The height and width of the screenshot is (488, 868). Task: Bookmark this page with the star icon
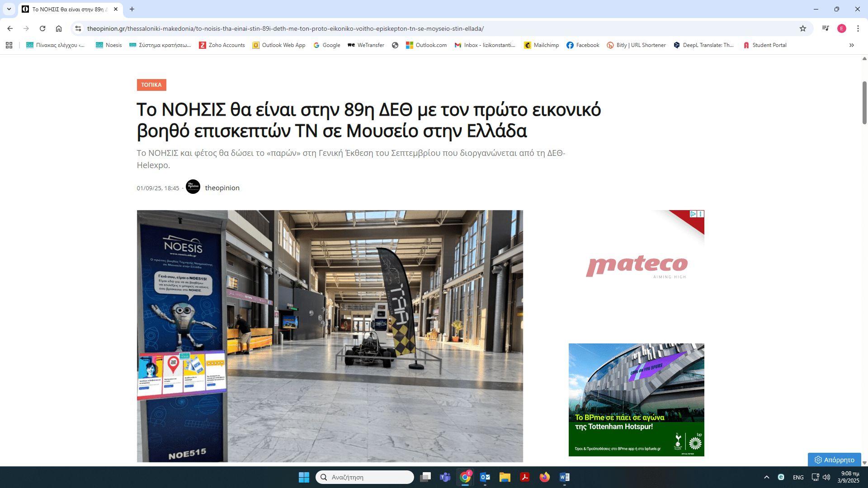[803, 28]
